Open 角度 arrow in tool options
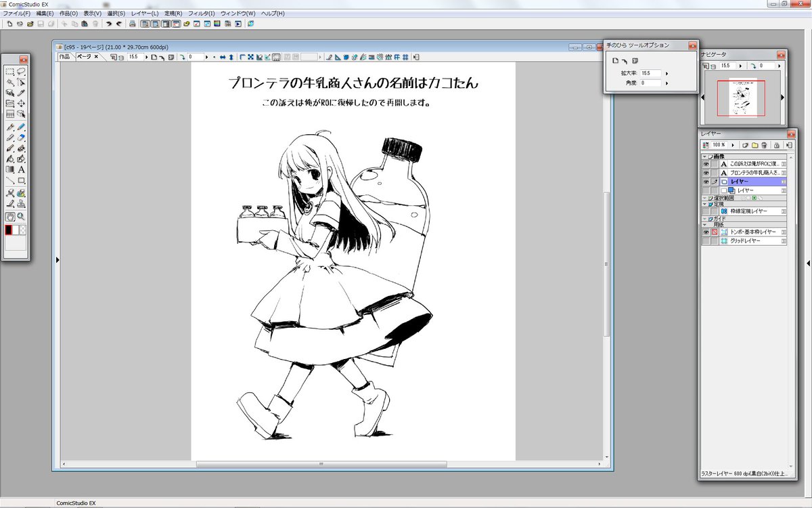The height and width of the screenshot is (508, 812). (667, 83)
